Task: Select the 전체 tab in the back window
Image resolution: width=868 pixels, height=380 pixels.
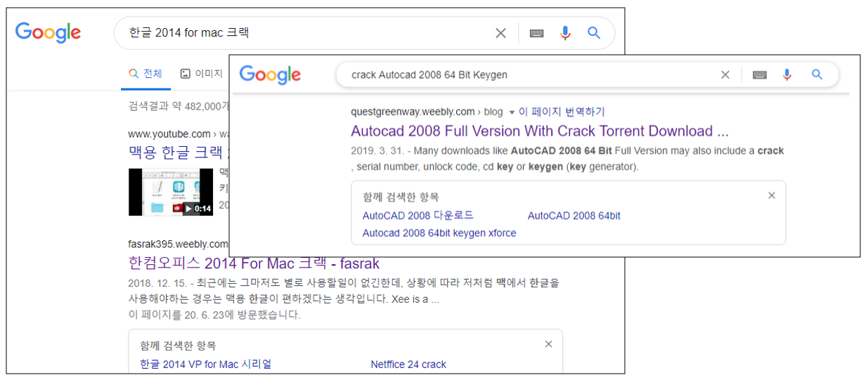Action: coord(145,73)
